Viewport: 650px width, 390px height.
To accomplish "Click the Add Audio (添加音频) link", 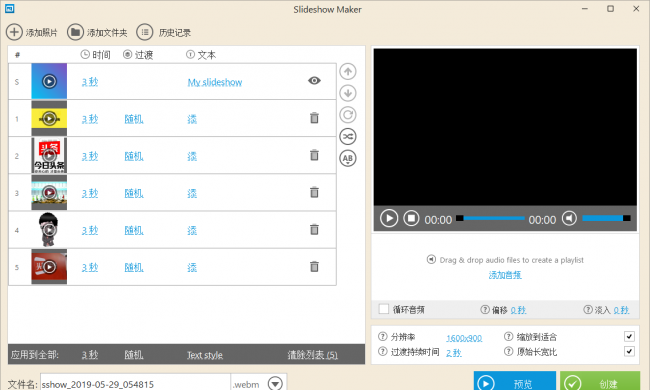I will click(505, 275).
